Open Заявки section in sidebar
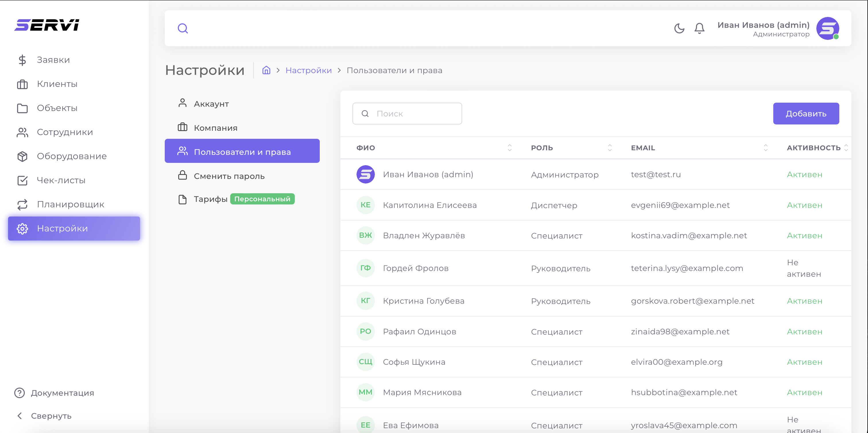Image resolution: width=868 pixels, height=433 pixels. (x=53, y=60)
